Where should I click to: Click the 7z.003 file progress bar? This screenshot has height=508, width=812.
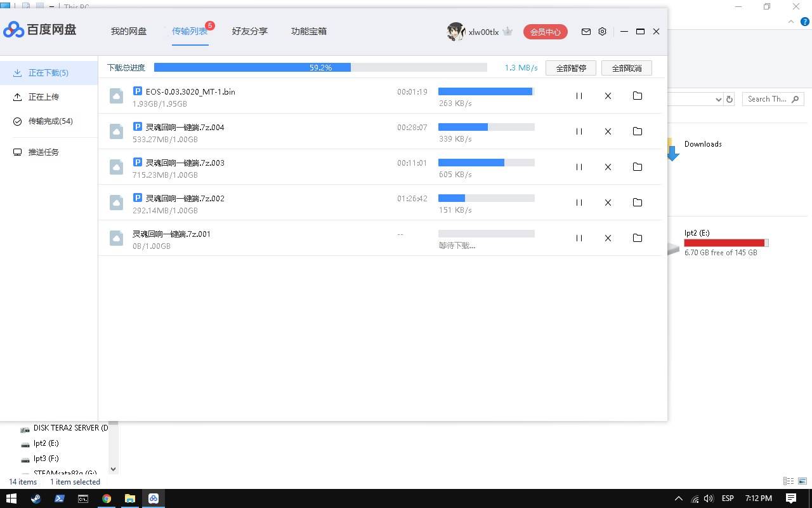[x=487, y=163]
